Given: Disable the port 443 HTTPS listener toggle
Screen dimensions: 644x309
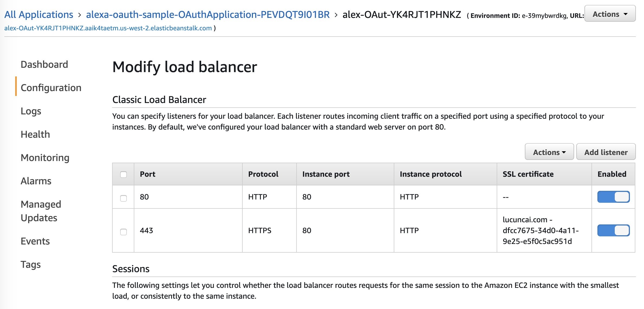Looking at the screenshot, I should (x=613, y=230).
